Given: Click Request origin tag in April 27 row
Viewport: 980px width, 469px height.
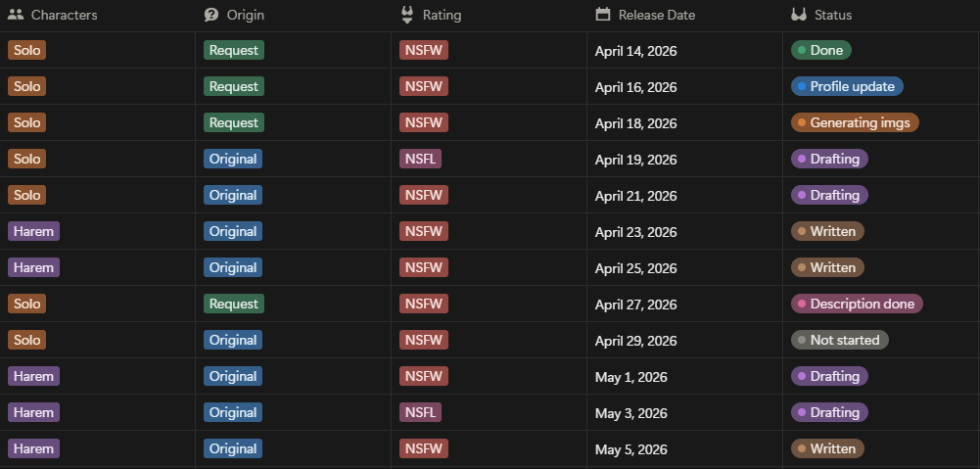Looking at the screenshot, I should [x=234, y=304].
